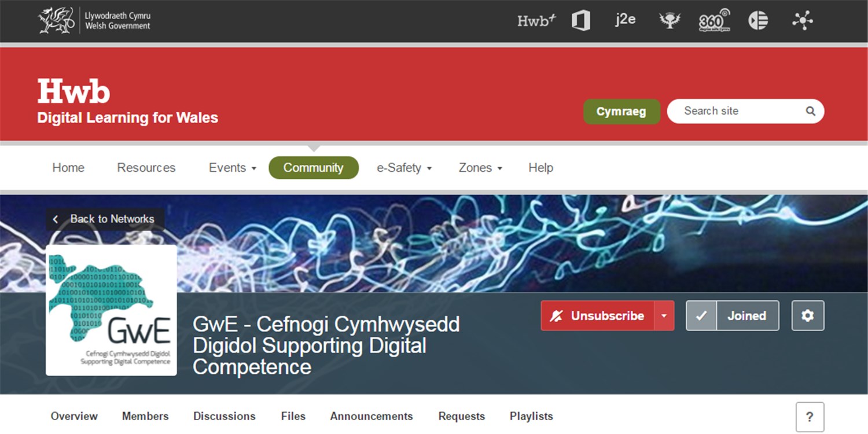Open the 360 degree safe Cymru icon
The width and height of the screenshot is (868, 434).
pyautogui.click(x=713, y=21)
